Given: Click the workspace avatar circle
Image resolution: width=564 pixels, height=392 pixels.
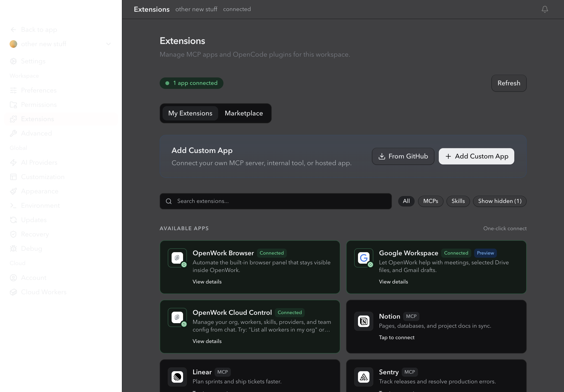Looking at the screenshot, I should (x=13, y=44).
